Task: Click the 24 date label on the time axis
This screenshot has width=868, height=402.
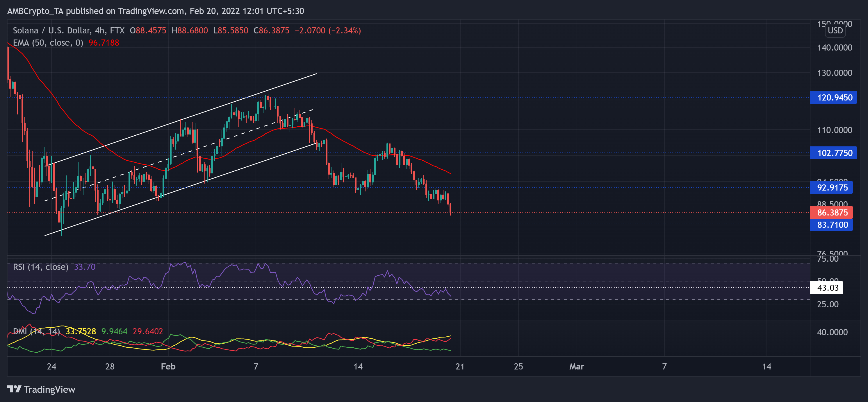Action: (x=51, y=366)
